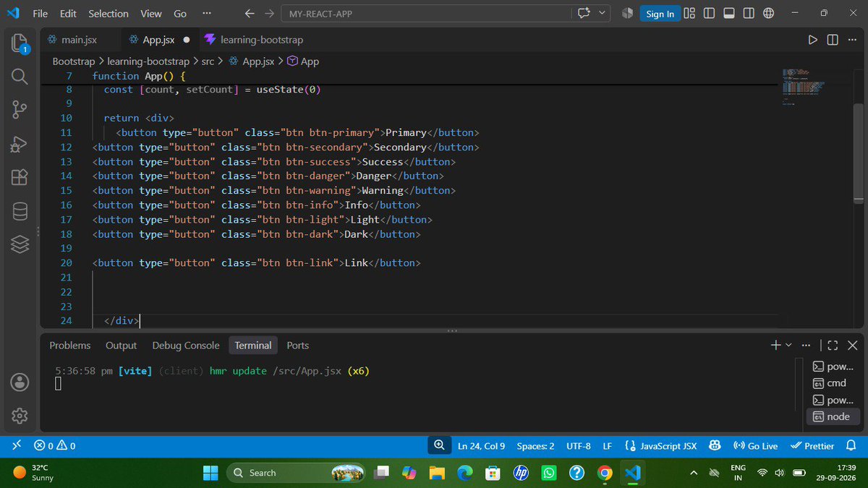Open the database view in the activity bar
This screenshot has height=488, width=868.
point(20,211)
